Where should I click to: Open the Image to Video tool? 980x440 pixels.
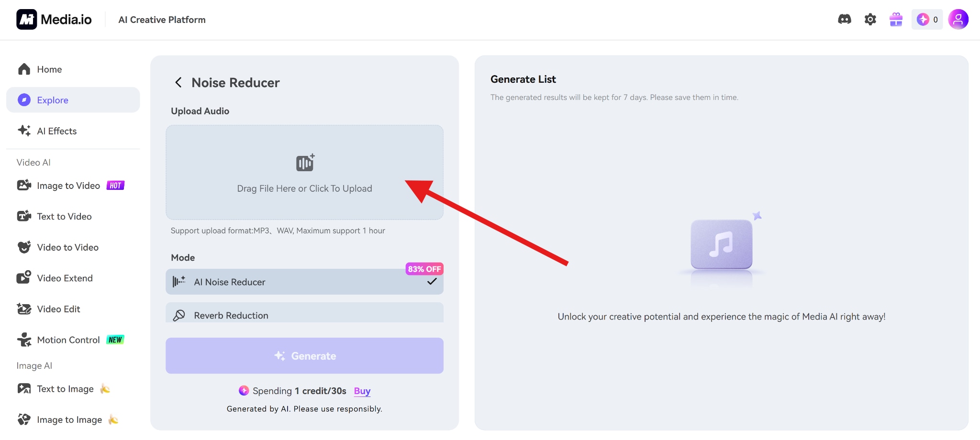[68, 186]
